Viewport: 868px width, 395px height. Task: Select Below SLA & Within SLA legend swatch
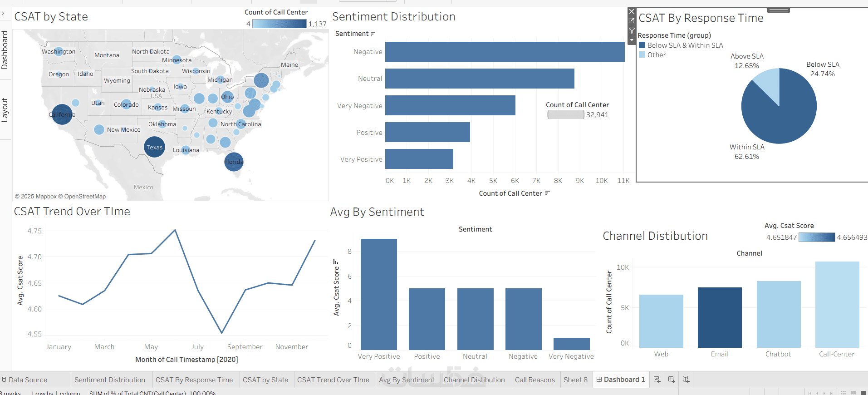pos(642,45)
